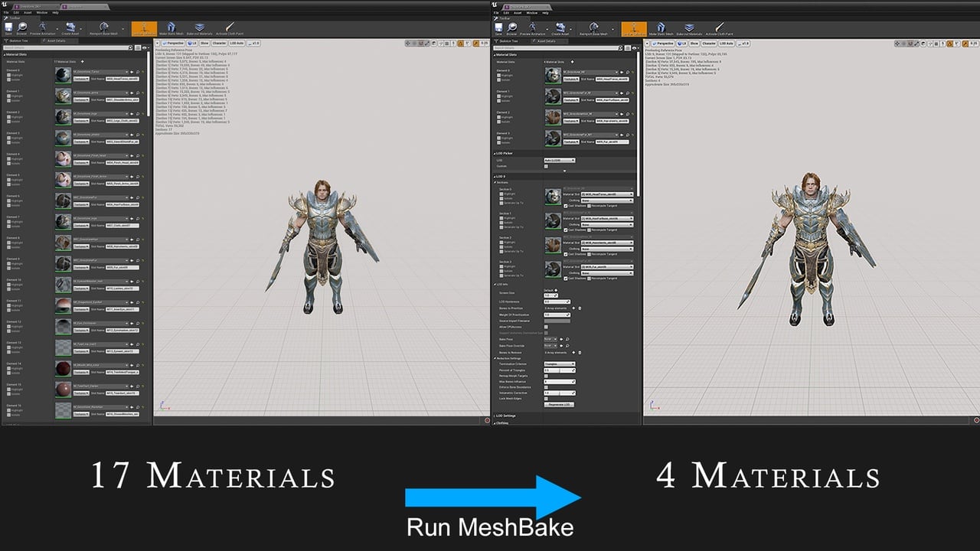Switch to Skeleton Tree tab in right editor

509,41
